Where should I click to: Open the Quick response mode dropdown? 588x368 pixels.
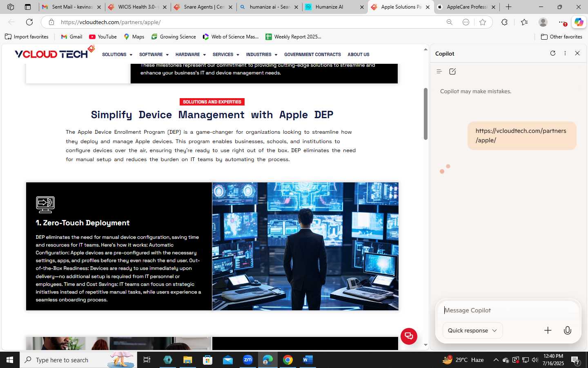coord(472,330)
